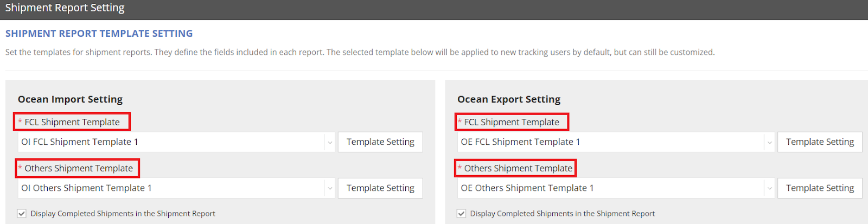
Task: Expand the OE Others Shipment Template dropdown arrow
Action: pos(769,188)
